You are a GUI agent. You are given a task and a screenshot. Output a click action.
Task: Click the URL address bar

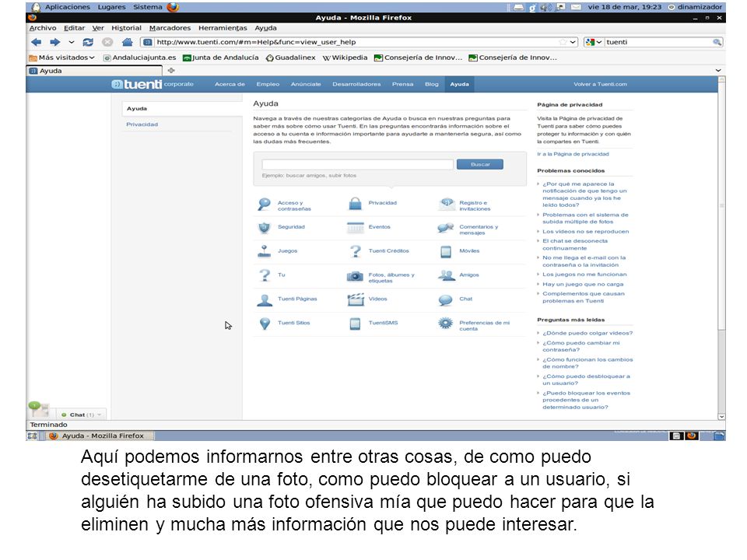coord(358,42)
